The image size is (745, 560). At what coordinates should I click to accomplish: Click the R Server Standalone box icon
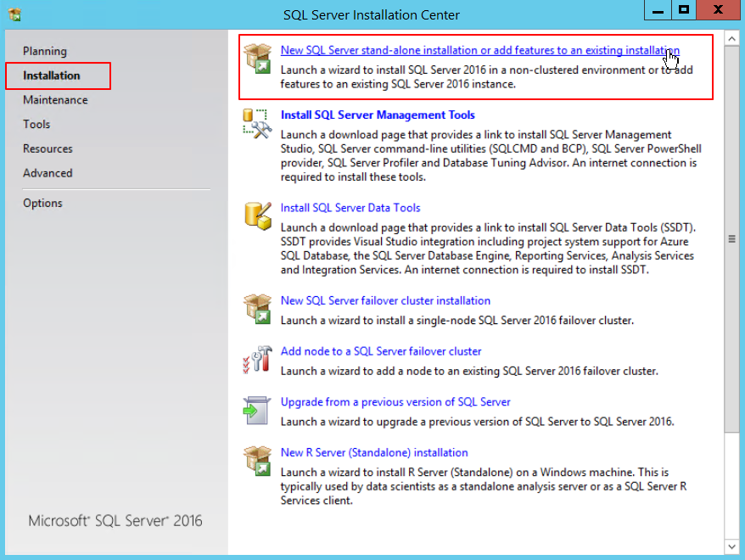pyautogui.click(x=257, y=461)
